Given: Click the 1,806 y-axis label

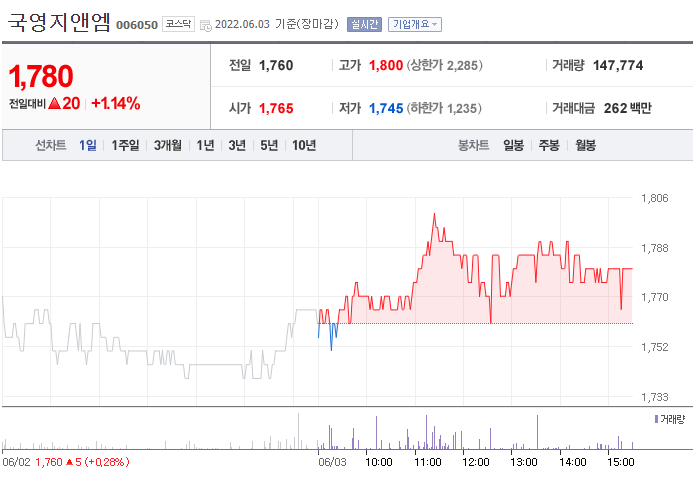Looking at the screenshot, I should click(655, 198).
